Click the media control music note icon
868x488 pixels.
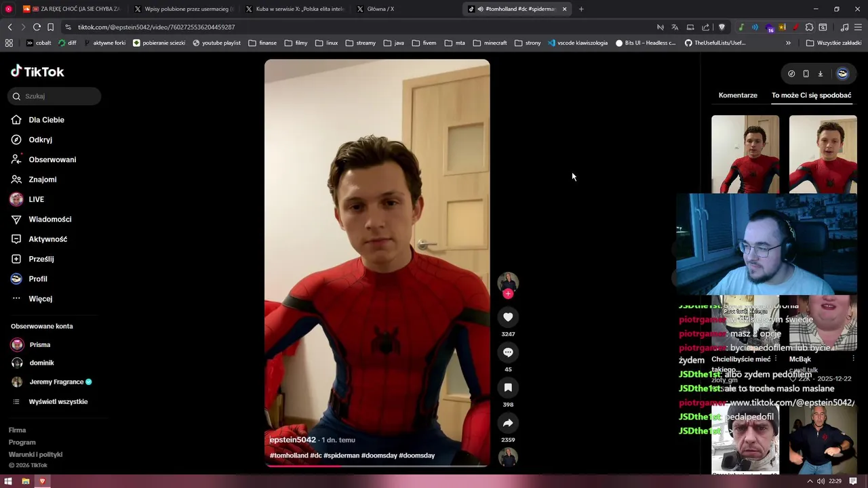click(x=844, y=27)
